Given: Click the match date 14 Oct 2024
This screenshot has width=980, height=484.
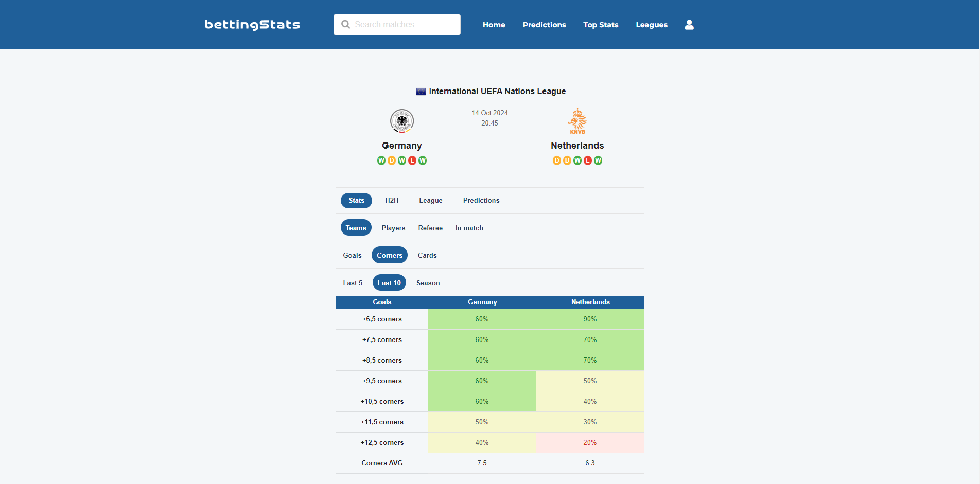Looking at the screenshot, I should (490, 113).
